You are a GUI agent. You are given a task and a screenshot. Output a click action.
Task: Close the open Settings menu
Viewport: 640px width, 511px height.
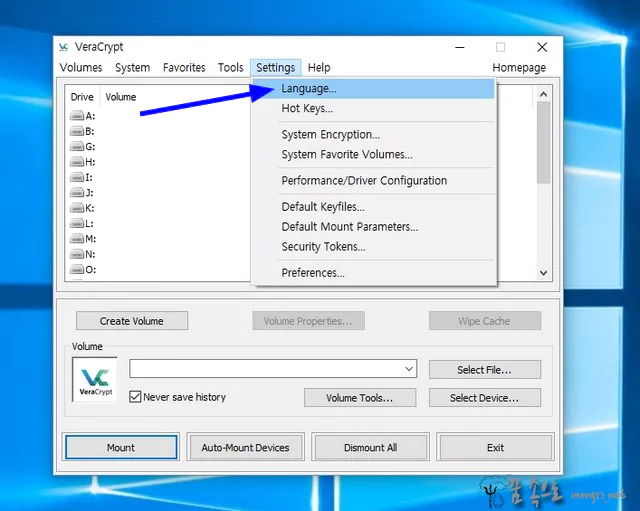276,67
